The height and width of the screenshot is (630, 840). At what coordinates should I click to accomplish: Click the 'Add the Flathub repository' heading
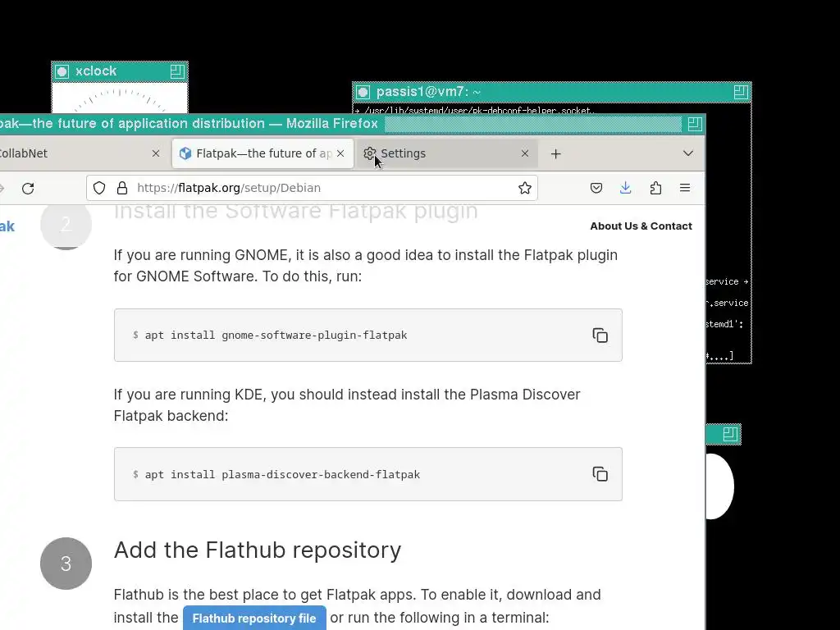(x=258, y=550)
